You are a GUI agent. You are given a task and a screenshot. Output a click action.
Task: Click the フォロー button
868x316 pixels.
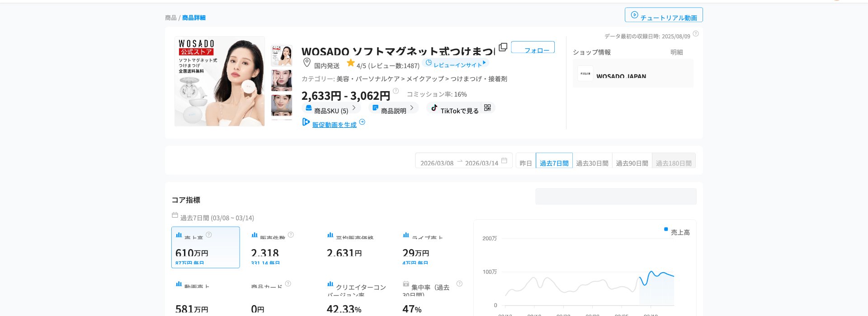(533, 47)
